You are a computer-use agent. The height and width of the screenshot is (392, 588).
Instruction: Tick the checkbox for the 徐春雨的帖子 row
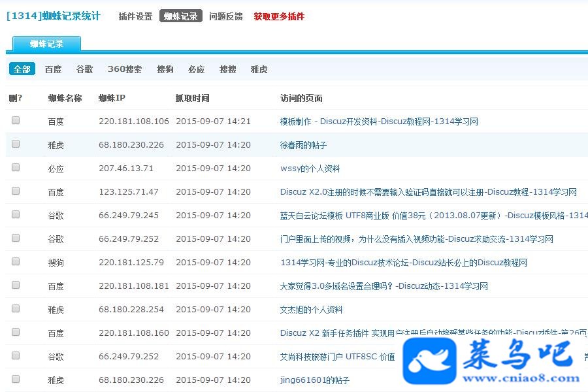click(16, 144)
